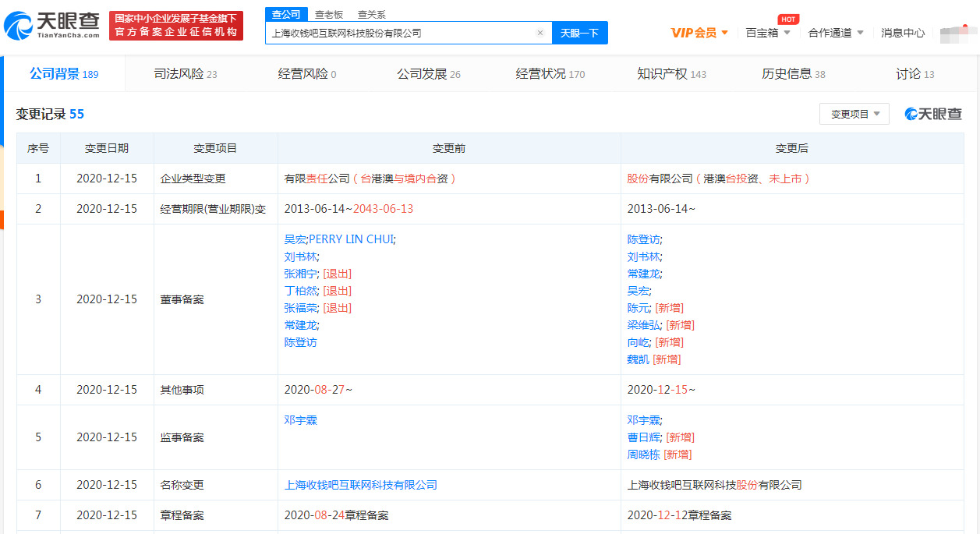980x534 pixels.
Task: Switch to 历史信息 tab
Action: click(794, 74)
